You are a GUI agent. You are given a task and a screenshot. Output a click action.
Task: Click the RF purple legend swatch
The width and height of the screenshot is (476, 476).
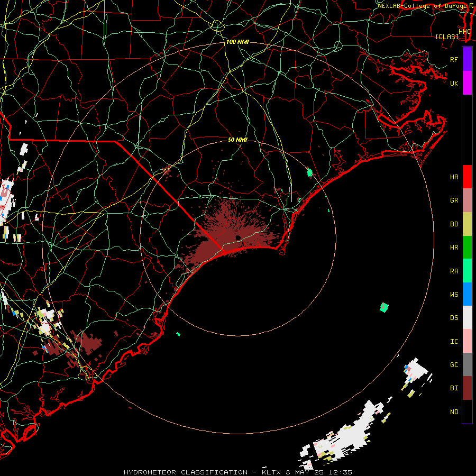[467, 59]
